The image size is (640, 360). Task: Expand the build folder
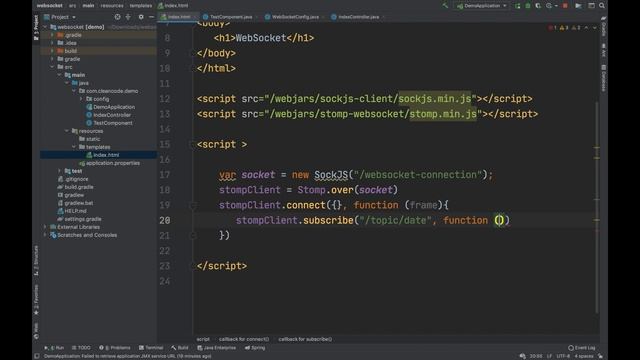52,51
